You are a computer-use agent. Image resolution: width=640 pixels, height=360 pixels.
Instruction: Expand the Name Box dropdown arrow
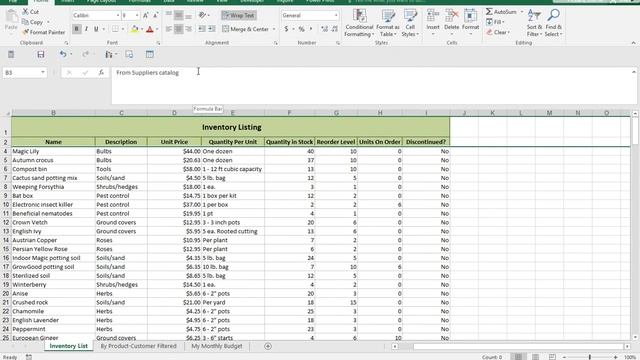42,73
